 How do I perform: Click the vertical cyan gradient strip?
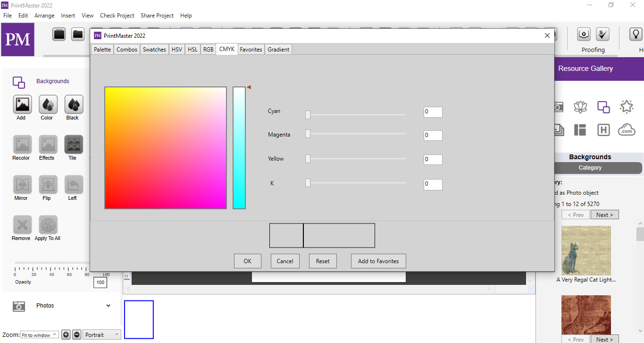click(x=239, y=148)
